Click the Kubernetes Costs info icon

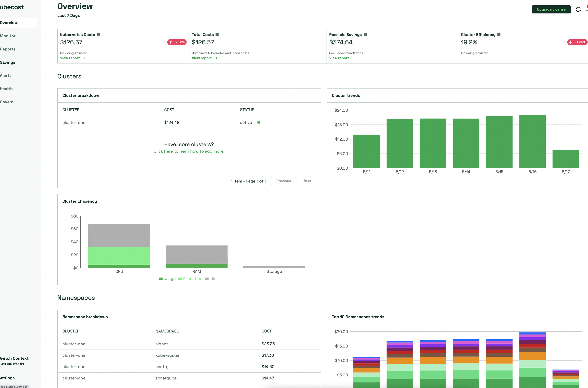click(98, 35)
